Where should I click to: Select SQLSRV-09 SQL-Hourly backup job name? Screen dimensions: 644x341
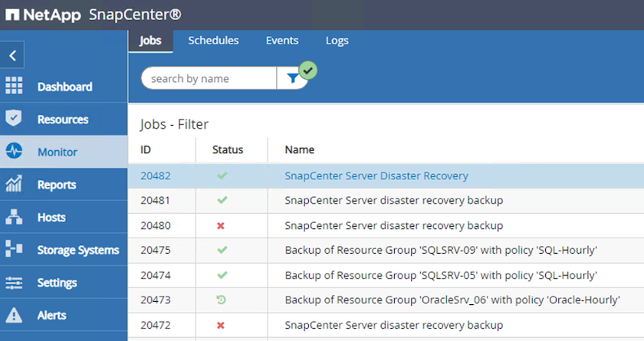(x=441, y=250)
